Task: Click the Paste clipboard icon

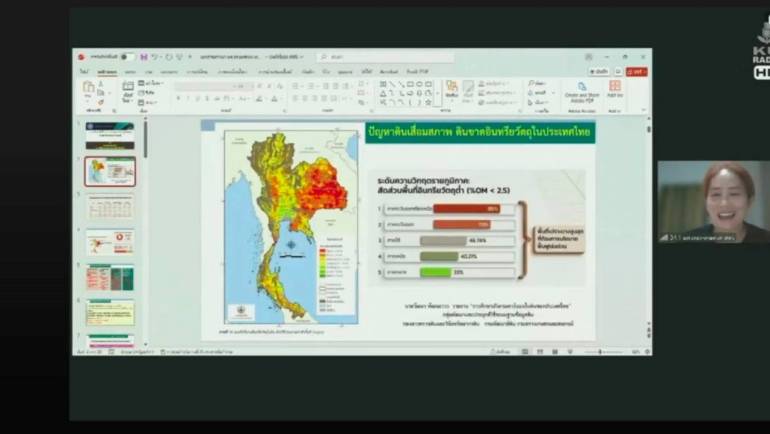Action: tap(89, 90)
